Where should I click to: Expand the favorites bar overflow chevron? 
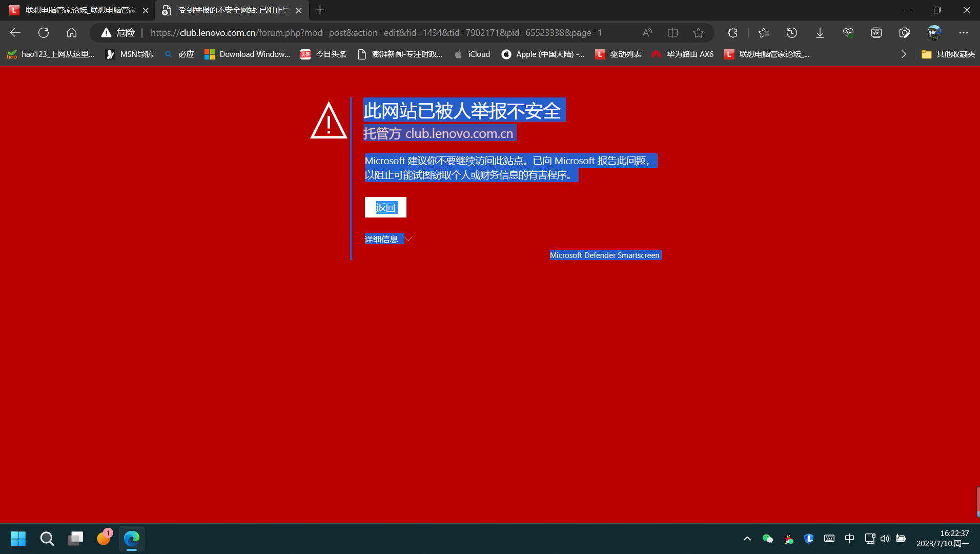coord(904,54)
